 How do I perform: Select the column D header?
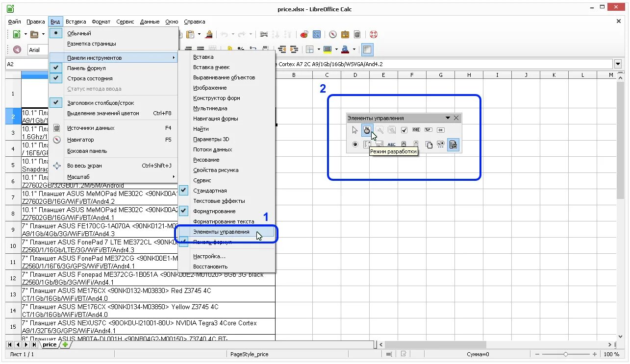click(355, 75)
